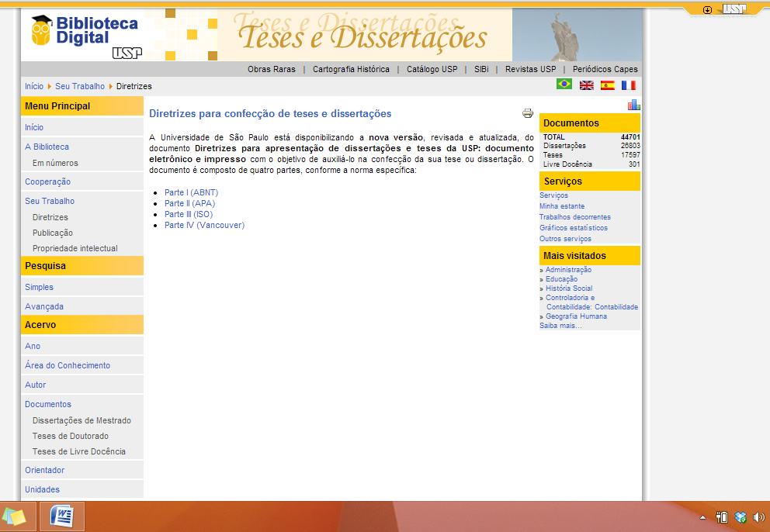Browse collection by Ano
This screenshot has height=532, width=770.
(33, 346)
